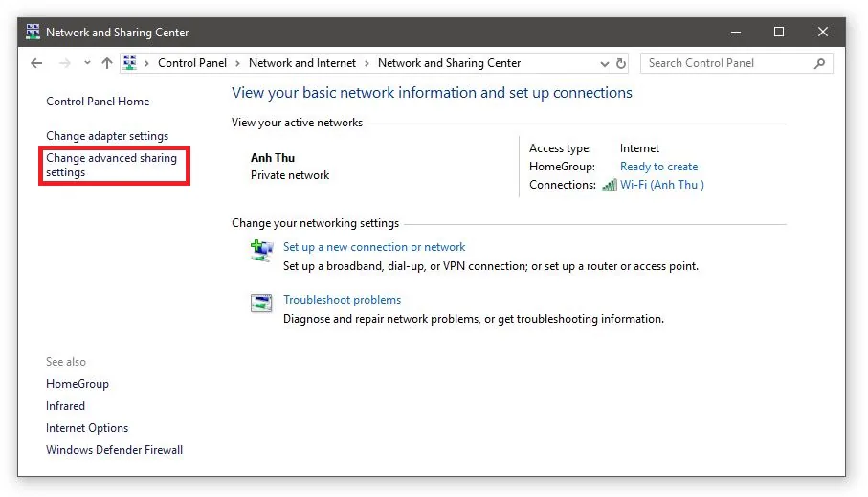
Task: Open Change adapter settings
Action: pyautogui.click(x=107, y=136)
